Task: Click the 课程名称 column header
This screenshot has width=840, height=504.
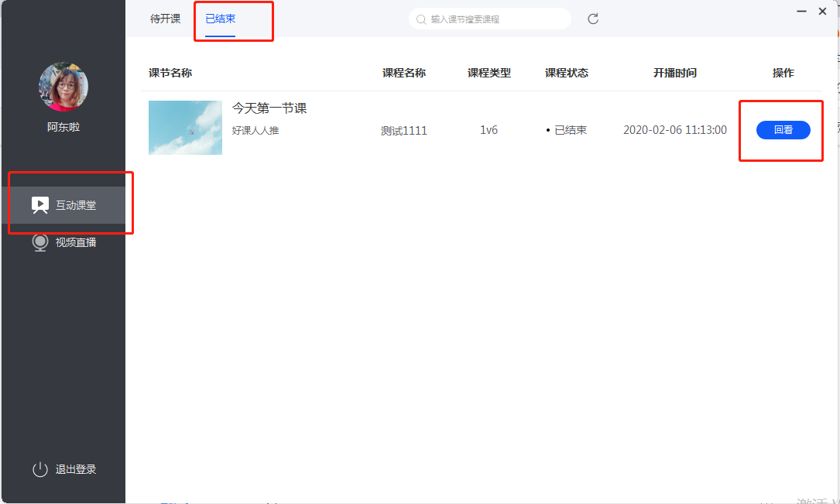Action: tap(404, 73)
